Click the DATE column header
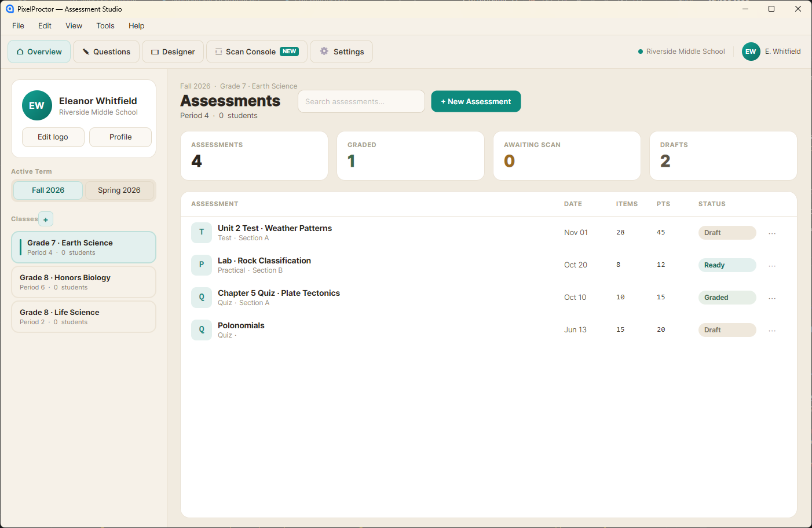The height and width of the screenshot is (528, 812). click(573, 204)
